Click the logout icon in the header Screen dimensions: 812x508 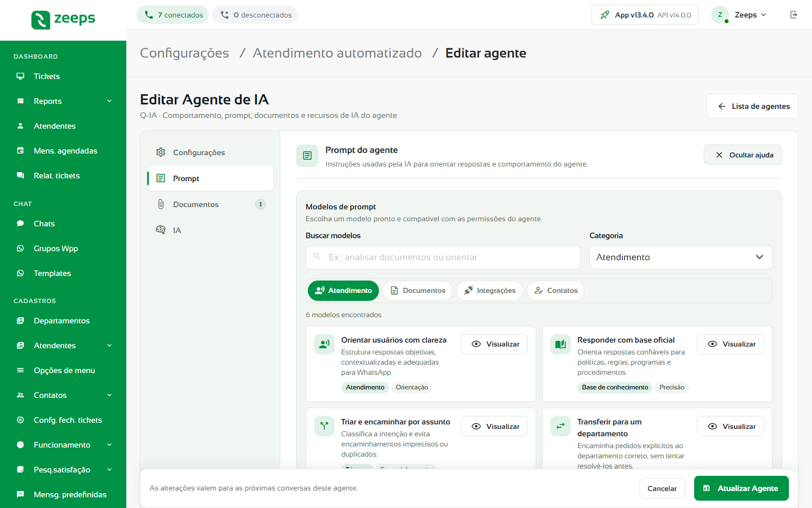tap(794, 15)
